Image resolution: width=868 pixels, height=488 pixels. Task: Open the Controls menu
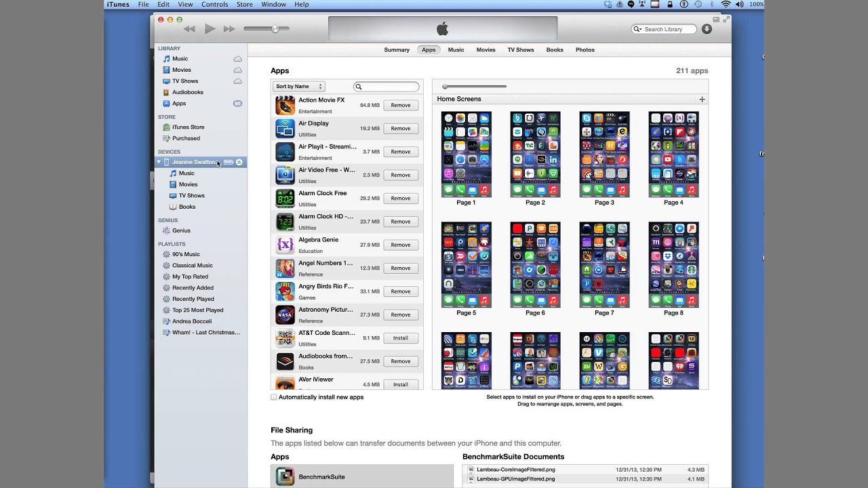[x=215, y=4]
